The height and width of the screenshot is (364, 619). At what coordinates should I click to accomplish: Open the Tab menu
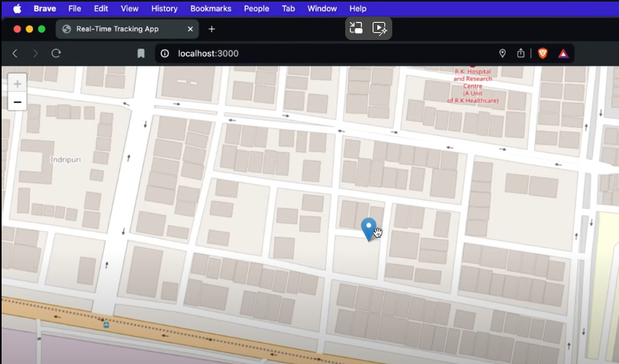(x=288, y=9)
